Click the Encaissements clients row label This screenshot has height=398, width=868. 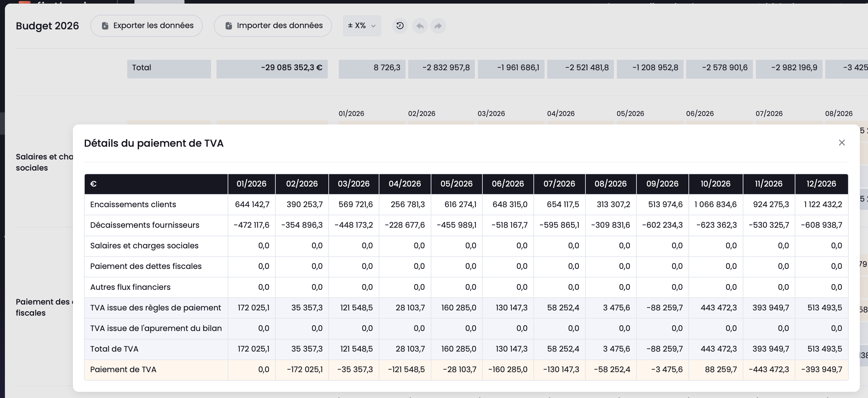click(133, 205)
